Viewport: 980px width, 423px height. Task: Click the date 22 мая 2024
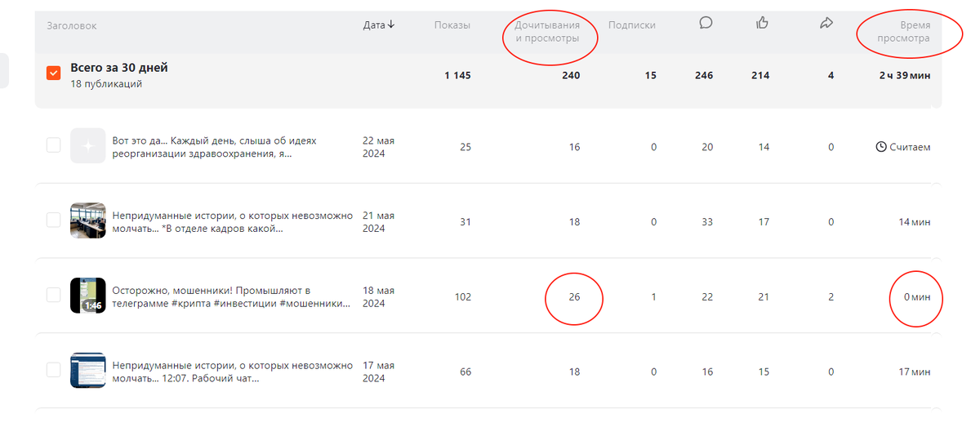pos(379,147)
